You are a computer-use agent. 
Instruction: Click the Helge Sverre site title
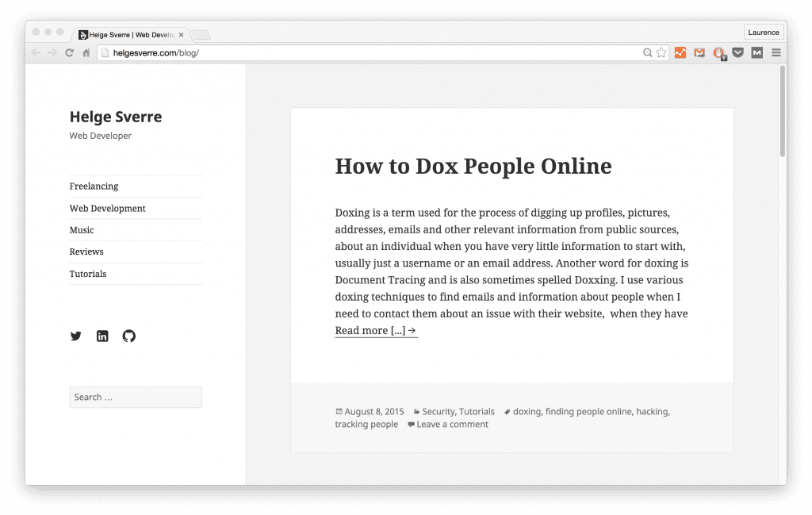pos(116,117)
